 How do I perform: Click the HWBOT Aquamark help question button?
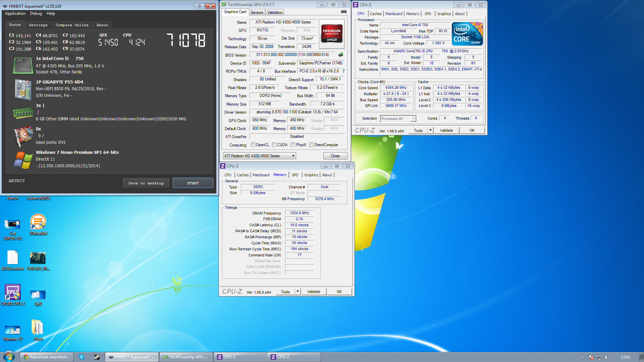pyautogui.click(x=199, y=6)
